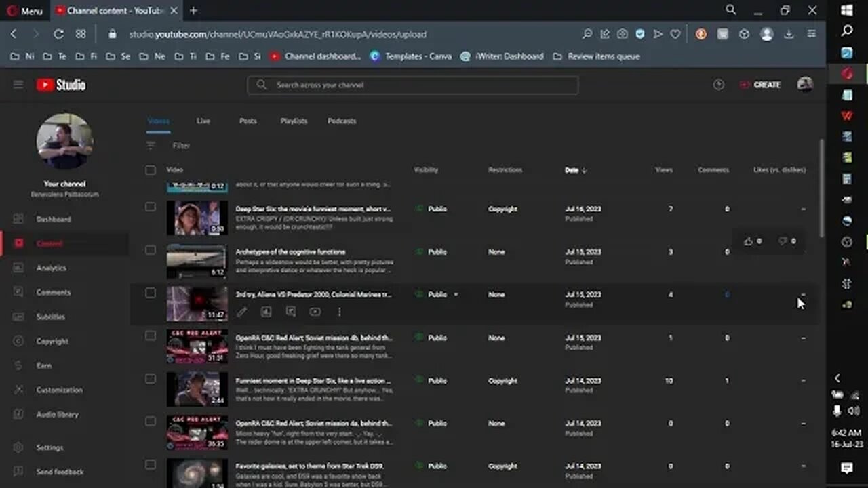Go to Comments in the sidebar

click(54, 292)
